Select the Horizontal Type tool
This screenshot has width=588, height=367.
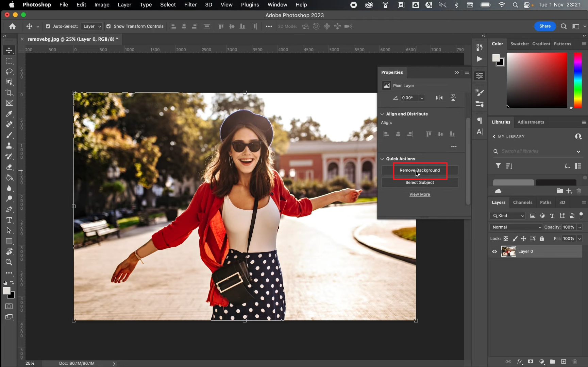click(9, 220)
